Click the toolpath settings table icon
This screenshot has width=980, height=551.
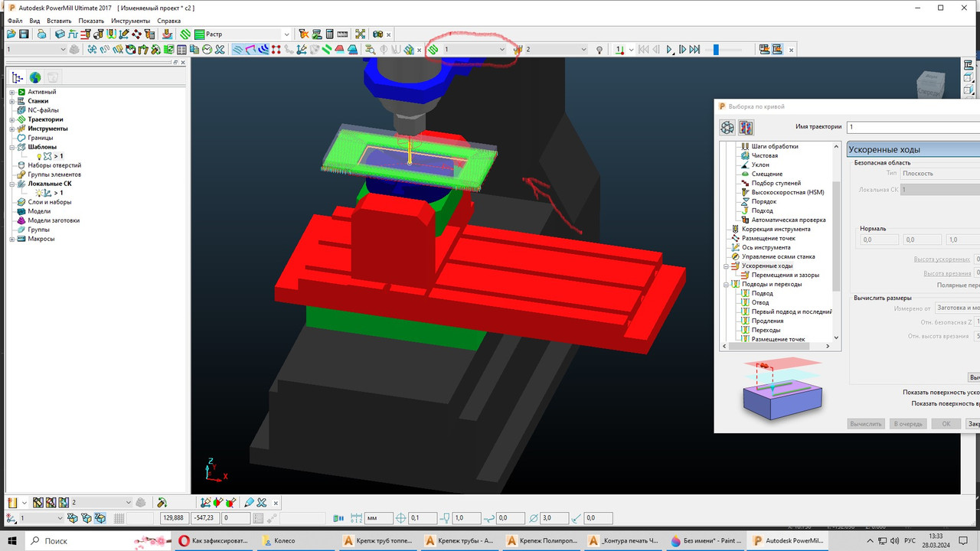coord(181,49)
